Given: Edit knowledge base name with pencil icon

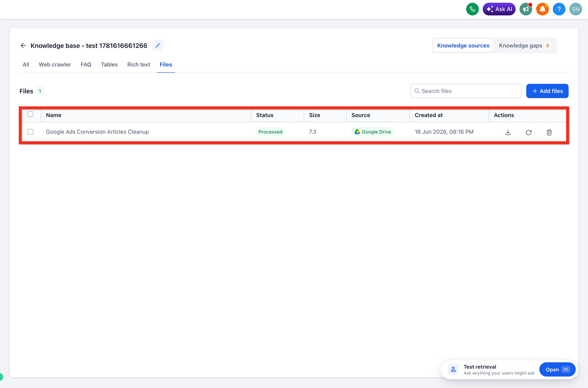Looking at the screenshot, I should click(158, 45).
